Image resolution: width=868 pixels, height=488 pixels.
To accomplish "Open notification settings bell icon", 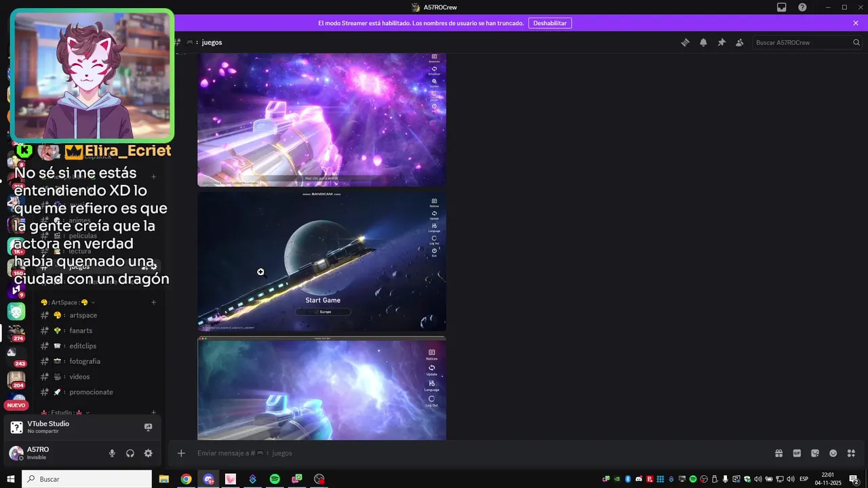I will 703,42.
